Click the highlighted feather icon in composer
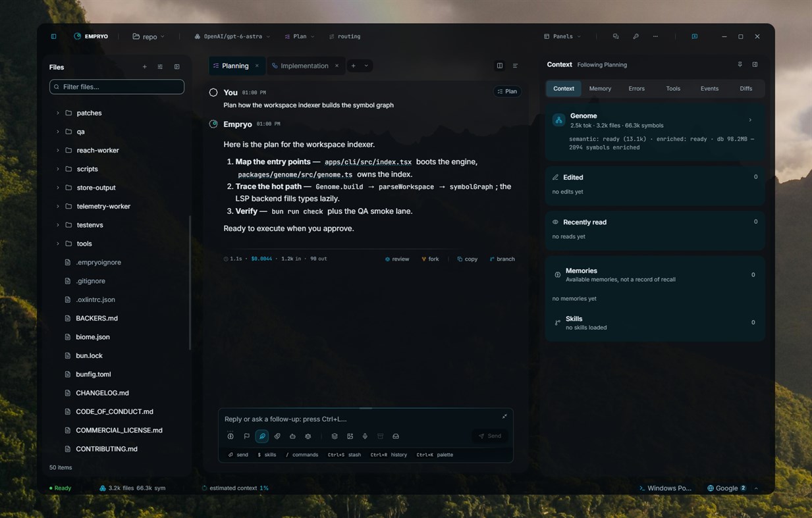The image size is (812, 518). (262, 436)
